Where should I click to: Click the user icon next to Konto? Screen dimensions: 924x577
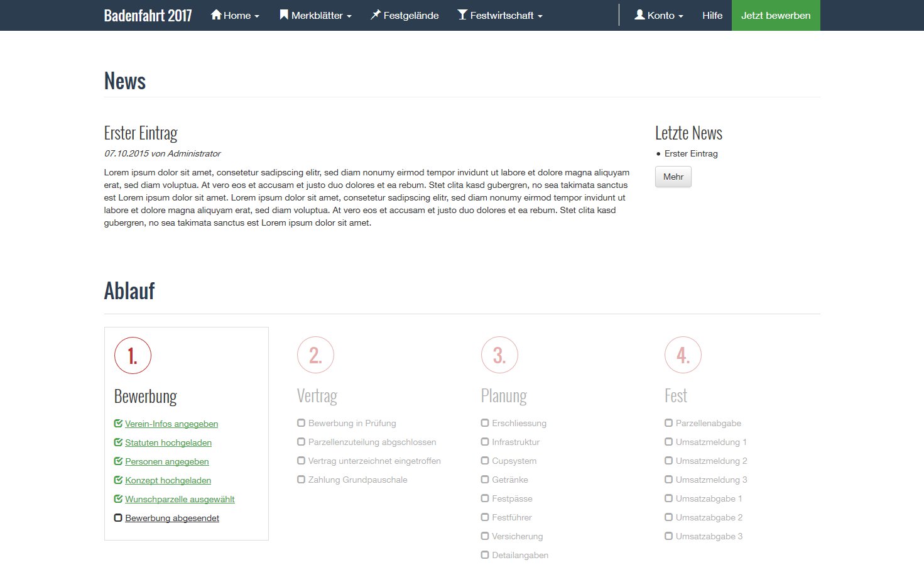639,14
